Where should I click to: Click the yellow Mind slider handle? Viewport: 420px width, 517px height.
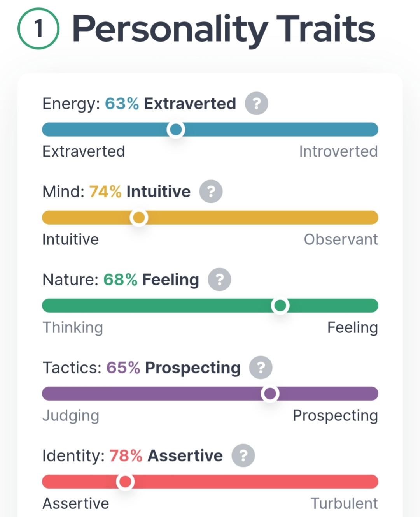tap(139, 218)
